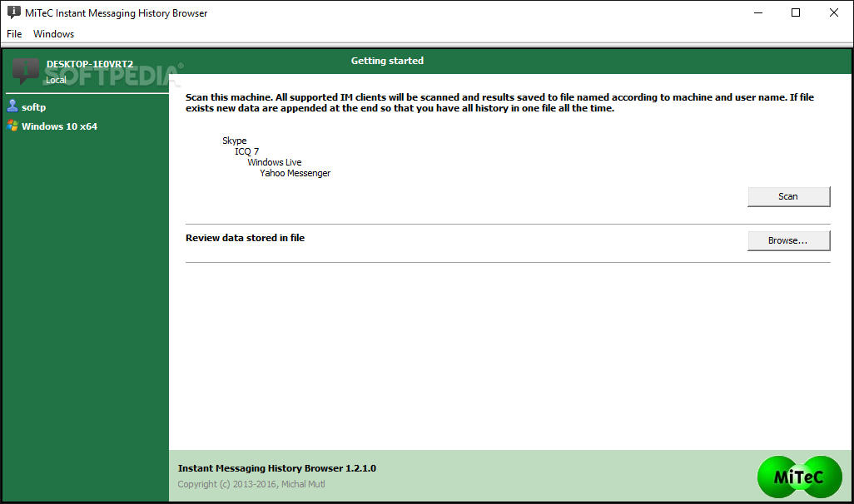Click the Scan this machine description paragraph
The image size is (854, 504).
[499, 103]
